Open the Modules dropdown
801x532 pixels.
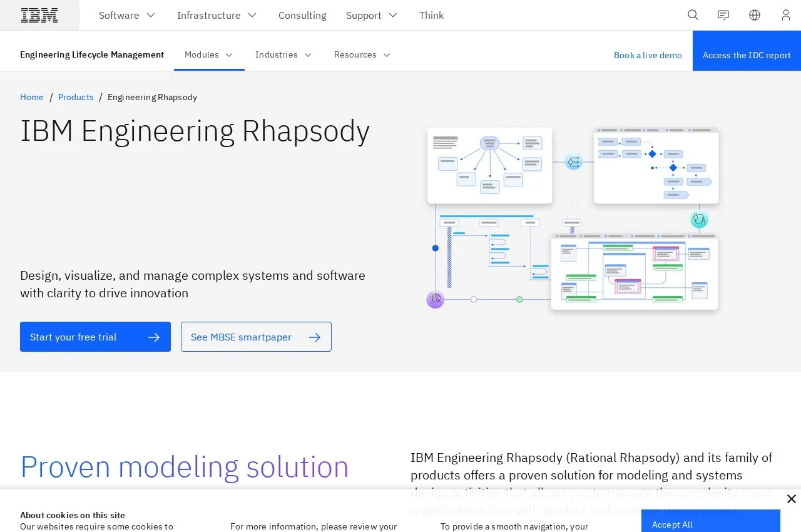click(x=209, y=54)
